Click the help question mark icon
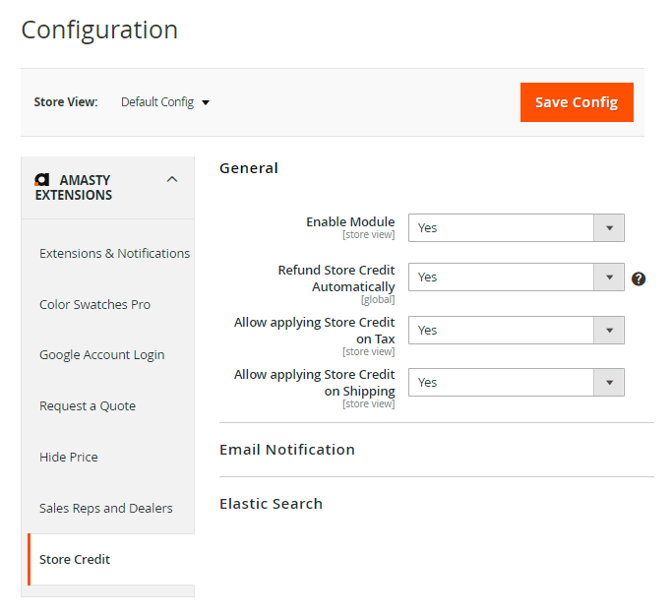The image size is (672, 616). coord(639,278)
